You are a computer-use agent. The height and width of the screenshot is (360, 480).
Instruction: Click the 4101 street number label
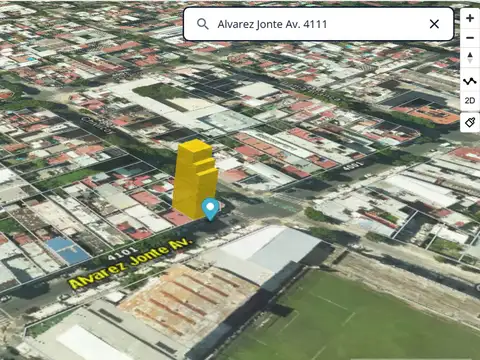(122, 254)
